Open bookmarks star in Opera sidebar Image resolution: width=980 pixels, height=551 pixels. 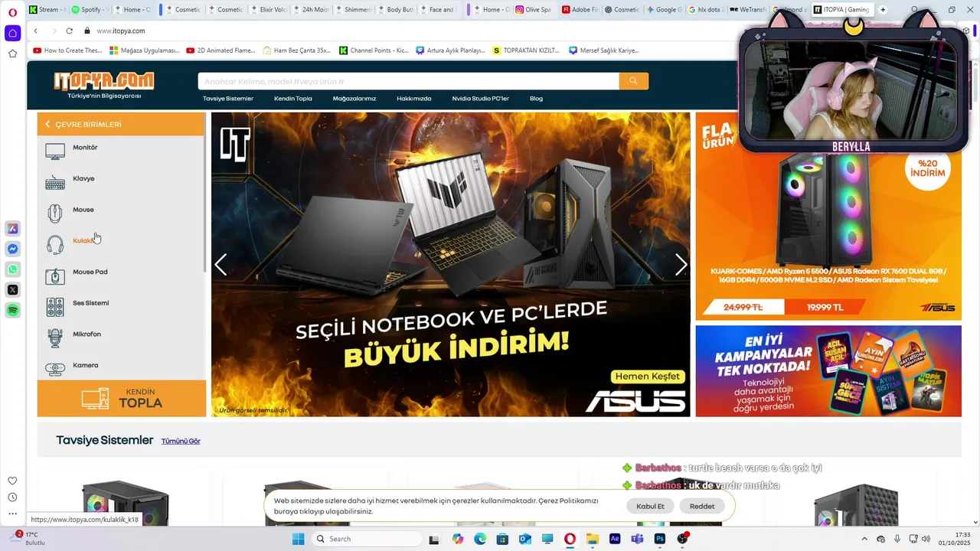point(12,54)
